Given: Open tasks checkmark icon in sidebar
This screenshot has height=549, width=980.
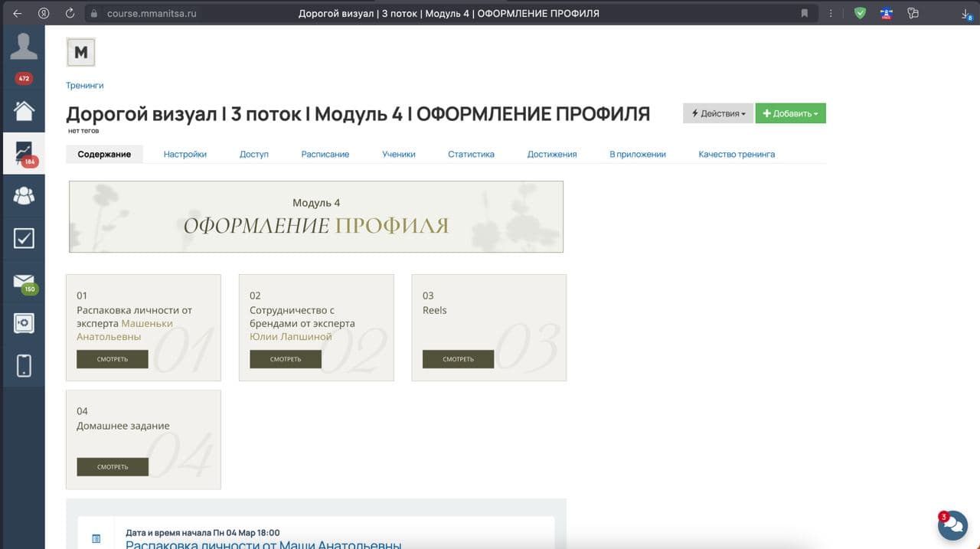Looking at the screenshot, I should (x=24, y=238).
